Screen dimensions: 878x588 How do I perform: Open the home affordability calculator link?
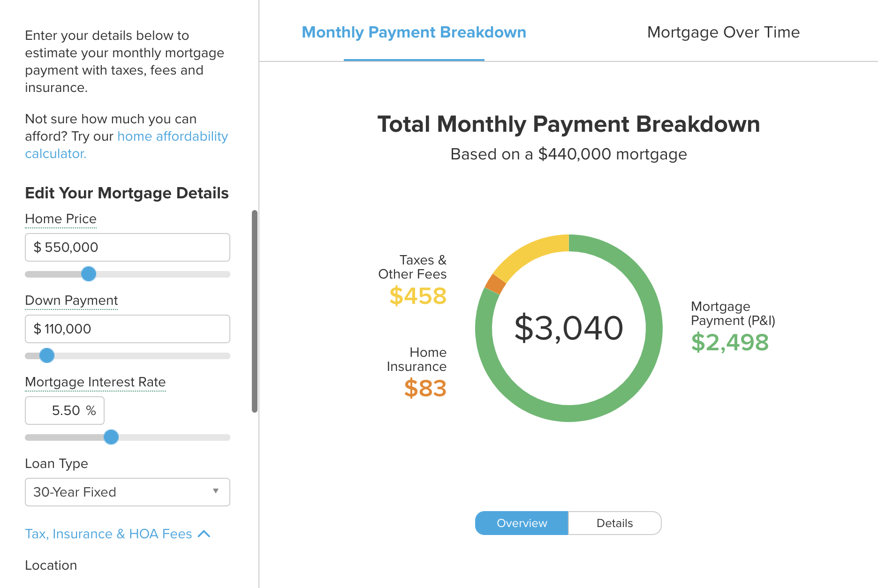(172, 136)
